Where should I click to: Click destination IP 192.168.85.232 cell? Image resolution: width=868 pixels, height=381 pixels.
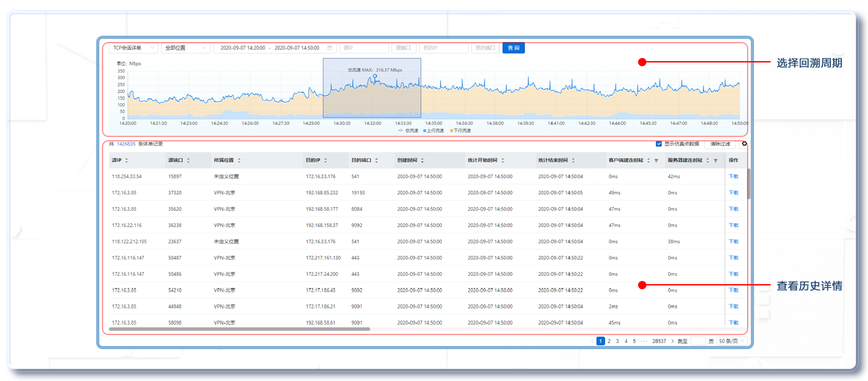tap(322, 192)
